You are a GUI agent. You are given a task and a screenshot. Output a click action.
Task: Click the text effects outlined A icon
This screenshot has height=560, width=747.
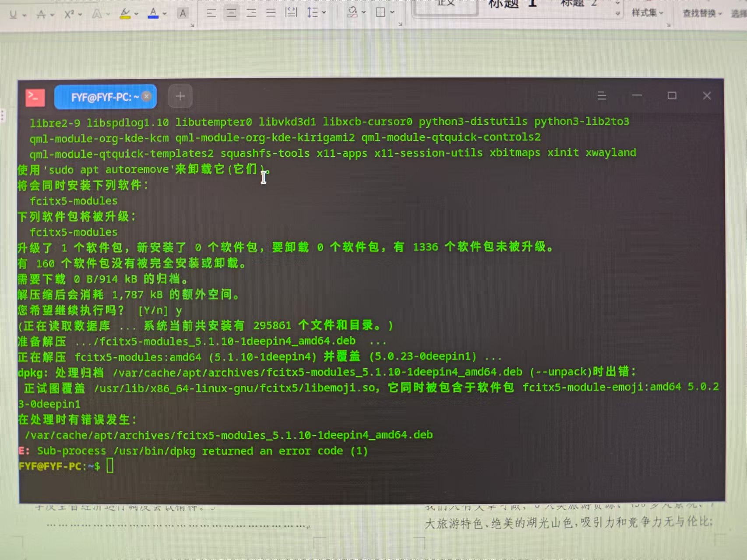(x=96, y=14)
